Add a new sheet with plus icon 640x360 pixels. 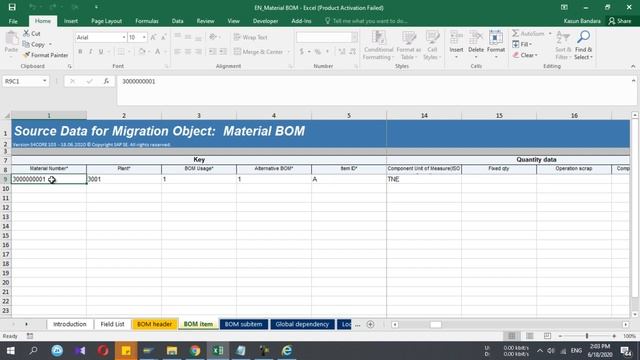[370, 324]
